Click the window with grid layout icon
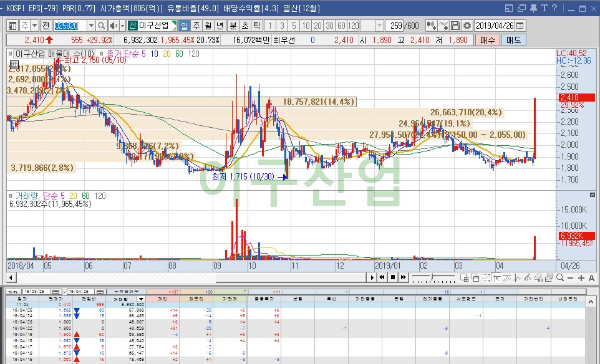Image resolution: width=600 pixels, height=364 pixels. click(x=465, y=277)
